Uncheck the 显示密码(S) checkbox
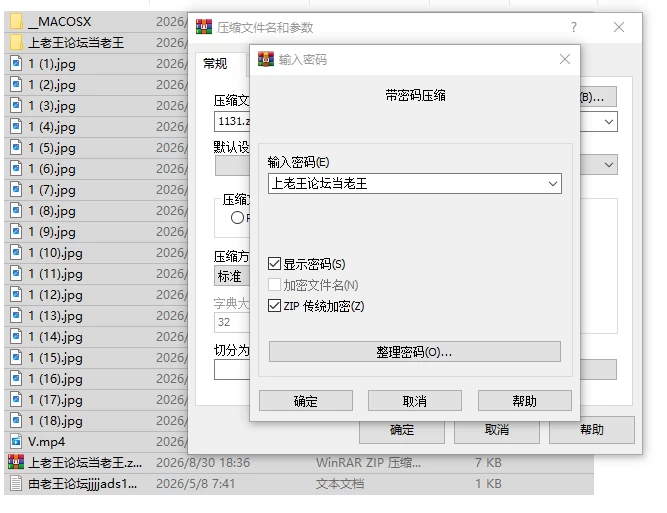Image resolution: width=667 pixels, height=513 pixels. coord(274,264)
